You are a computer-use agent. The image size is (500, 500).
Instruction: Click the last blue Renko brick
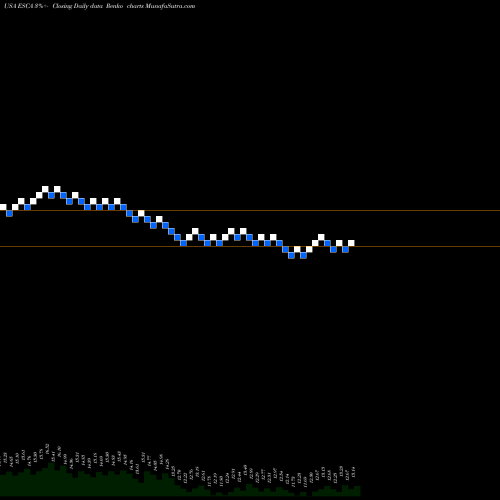coord(345,249)
